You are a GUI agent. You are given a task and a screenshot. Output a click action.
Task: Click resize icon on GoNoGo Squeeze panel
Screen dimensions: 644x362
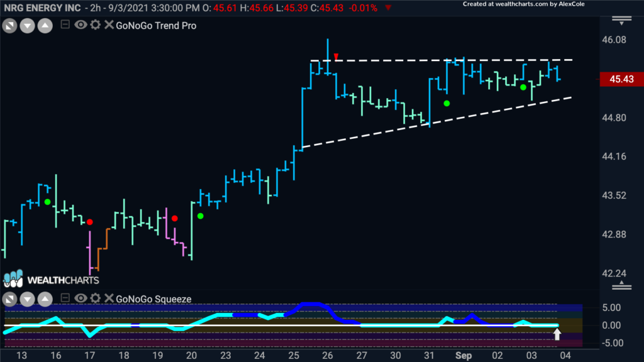coord(9,299)
